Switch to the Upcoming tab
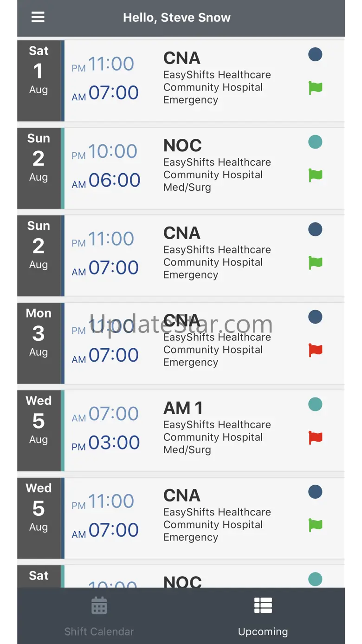 tap(263, 616)
